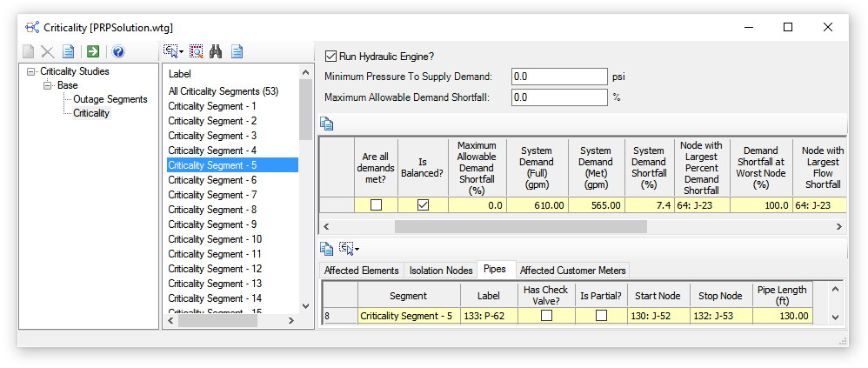Image resolution: width=868 pixels, height=368 pixels.
Task: Open the Help question mark icon
Action: point(118,52)
